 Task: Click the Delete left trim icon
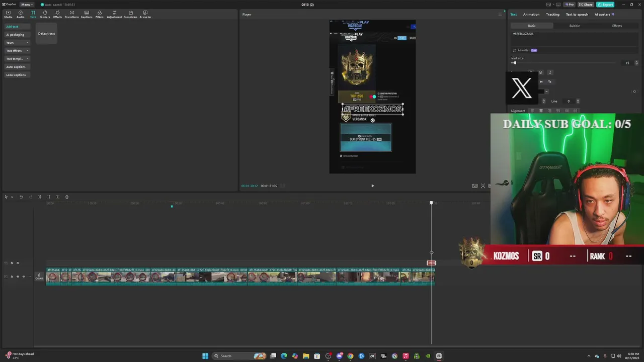coord(49,197)
